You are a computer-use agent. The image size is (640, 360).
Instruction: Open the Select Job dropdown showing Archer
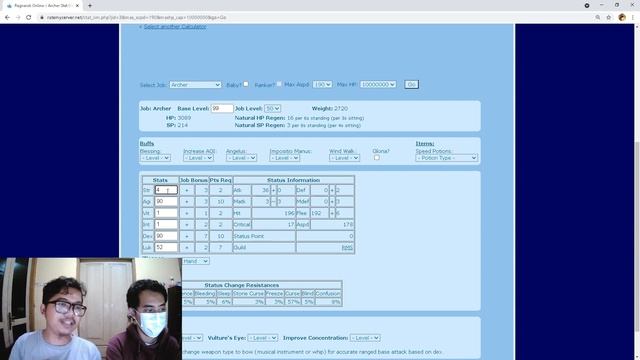(x=196, y=85)
